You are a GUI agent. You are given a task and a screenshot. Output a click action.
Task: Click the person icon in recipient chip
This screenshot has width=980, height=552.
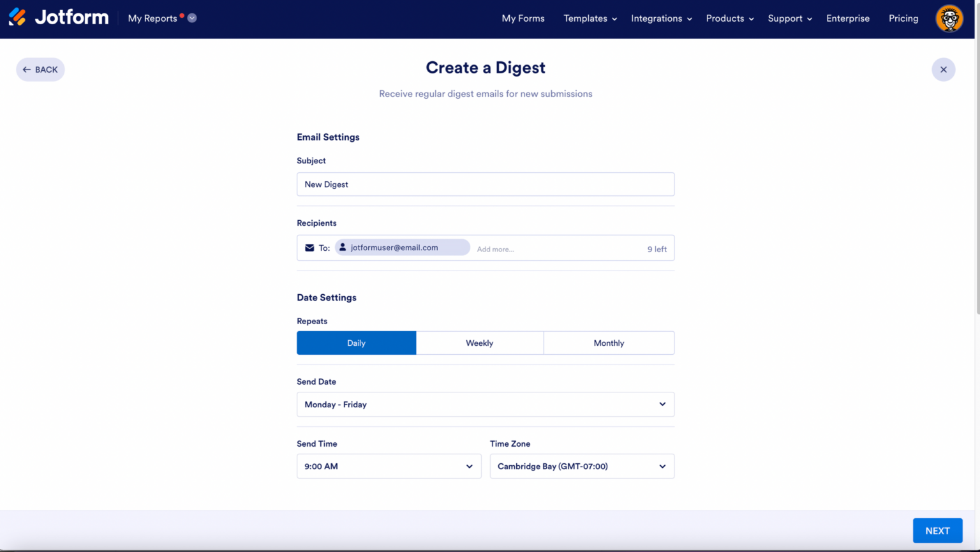(x=342, y=247)
